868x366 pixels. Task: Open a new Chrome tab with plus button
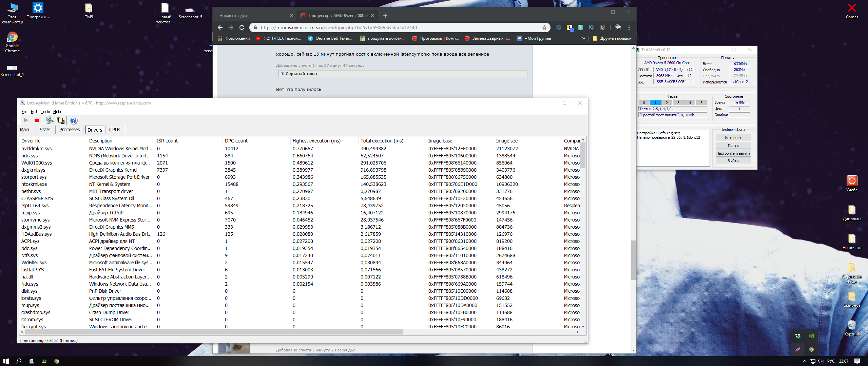coord(385,16)
